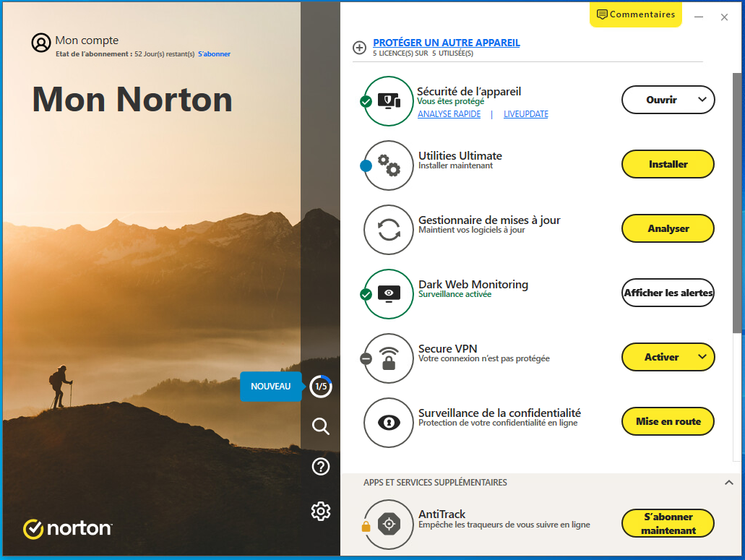Click the Secure VPN wifi-lock icon
This screenshot has width=745, height=560.
point(389,358)
